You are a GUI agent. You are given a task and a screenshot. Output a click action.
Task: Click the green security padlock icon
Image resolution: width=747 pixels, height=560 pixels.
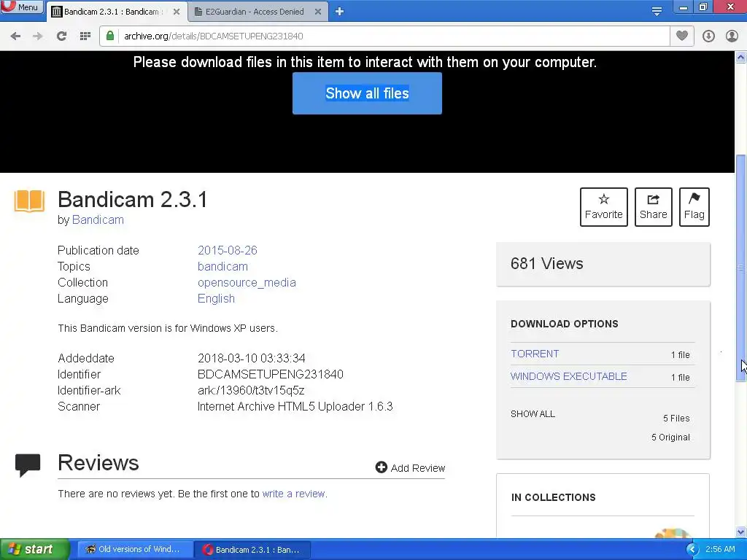110,36
